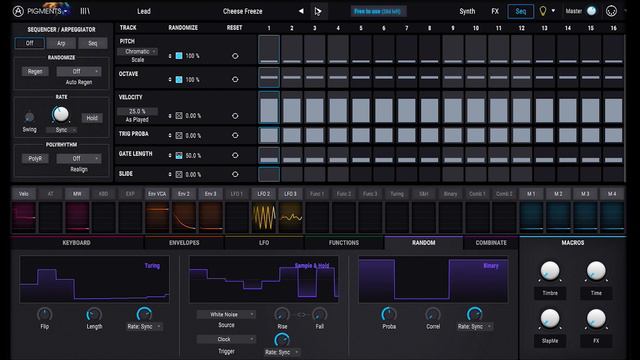Click the lightbulb sound design tips icon
This screenshot has width=640, height=360.
point(543,11)
